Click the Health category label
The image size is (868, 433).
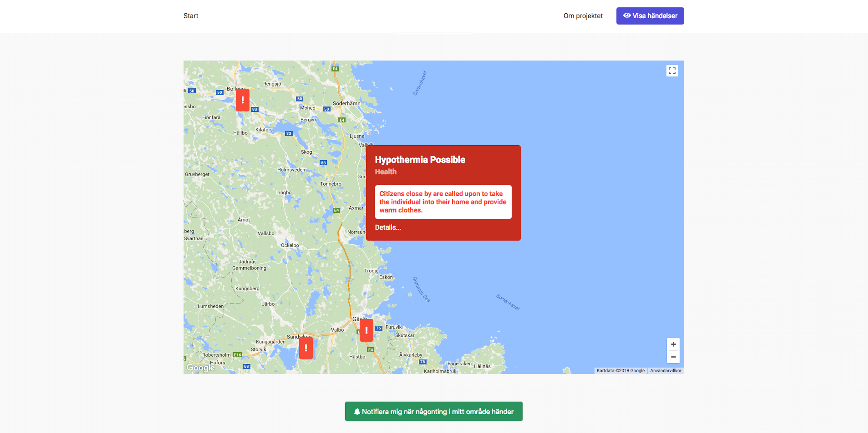pyautogui.click(x=385, y=172)
